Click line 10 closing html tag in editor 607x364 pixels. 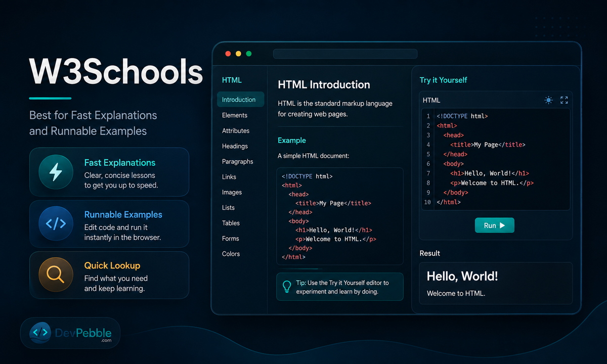pyautogui.click(x=449, y=202)
